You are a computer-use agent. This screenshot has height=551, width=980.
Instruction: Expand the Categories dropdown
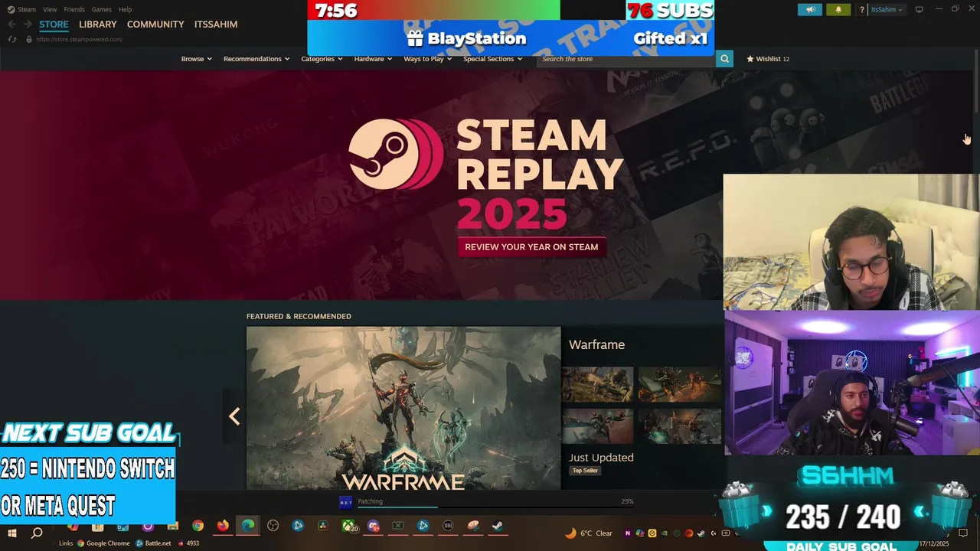pos(322,59)
